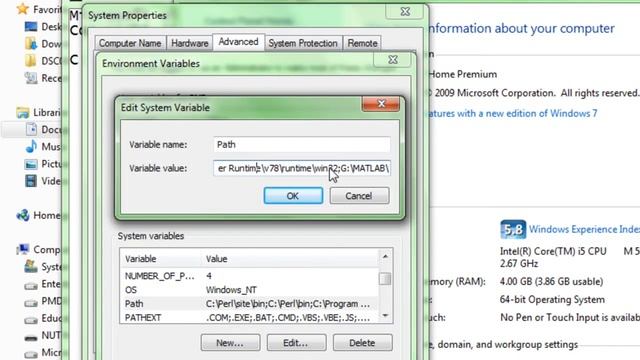This screenshot has width=640, height=360.
Task: Click the Edit... button under System variables
Action: point(296,343)
